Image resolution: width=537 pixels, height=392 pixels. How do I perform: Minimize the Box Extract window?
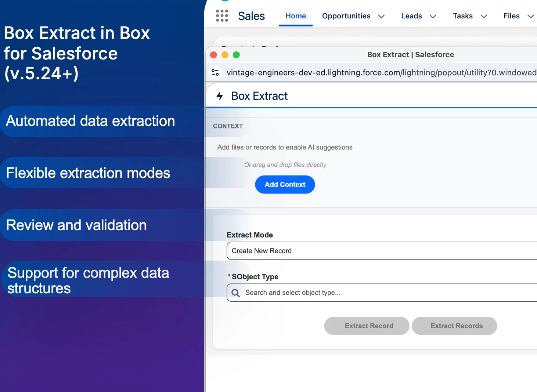pyautogui.click(x=225, y=55)
